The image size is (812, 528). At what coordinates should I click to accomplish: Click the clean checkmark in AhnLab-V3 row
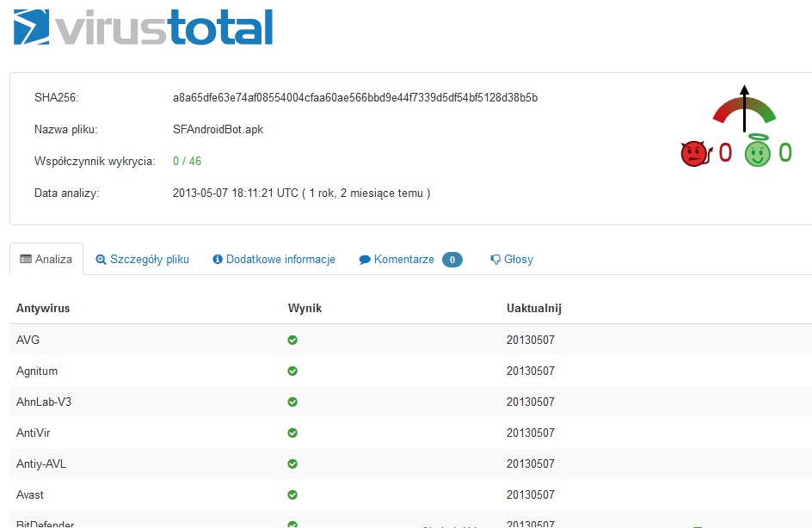(x=292, y=402)
